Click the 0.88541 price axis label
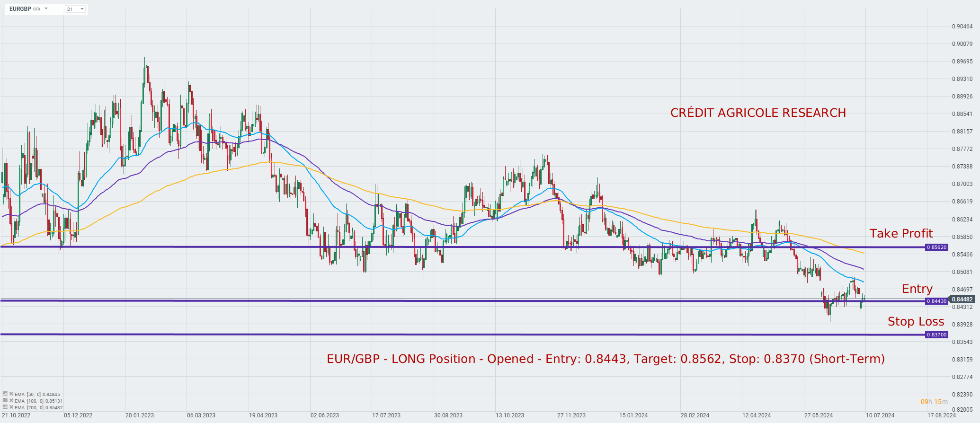The width and height of the screenshot is (980, 423). point(962,114)
